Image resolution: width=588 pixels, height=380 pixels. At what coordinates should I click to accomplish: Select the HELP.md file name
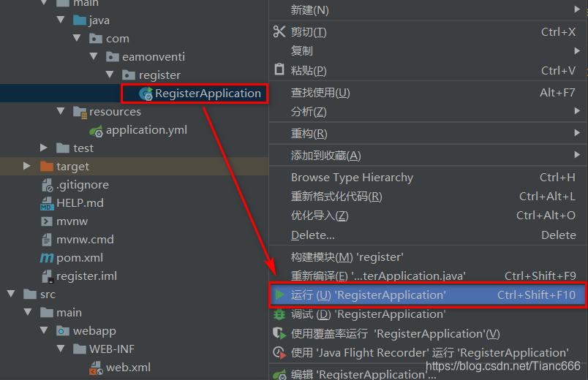(x=80, y=202)
